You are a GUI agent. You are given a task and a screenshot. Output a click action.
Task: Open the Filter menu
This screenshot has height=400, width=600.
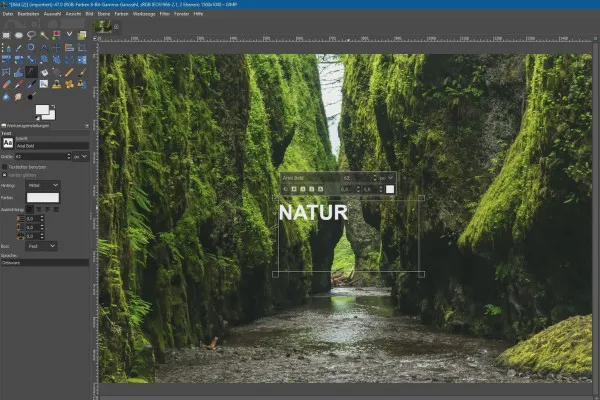164,14
